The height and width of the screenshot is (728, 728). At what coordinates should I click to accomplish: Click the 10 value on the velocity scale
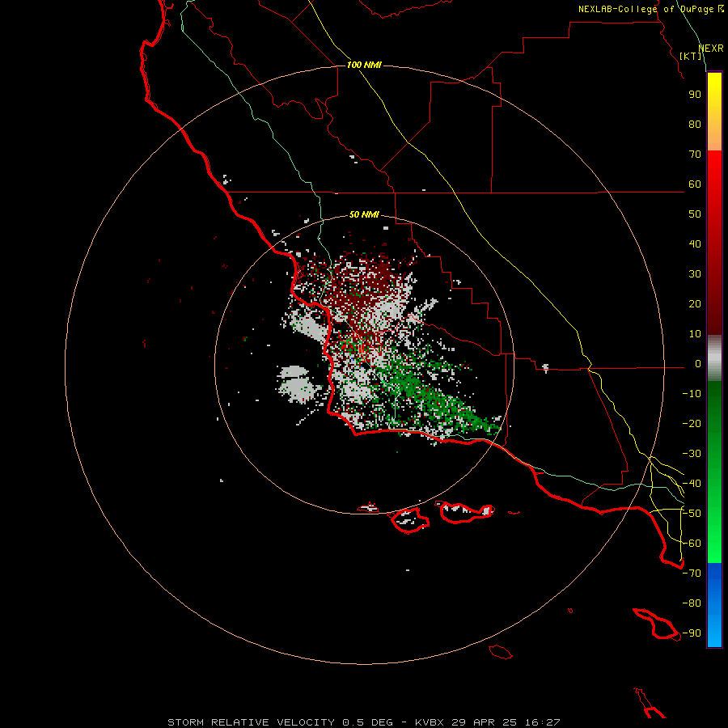pyautogui.click(x=695, y=334)
